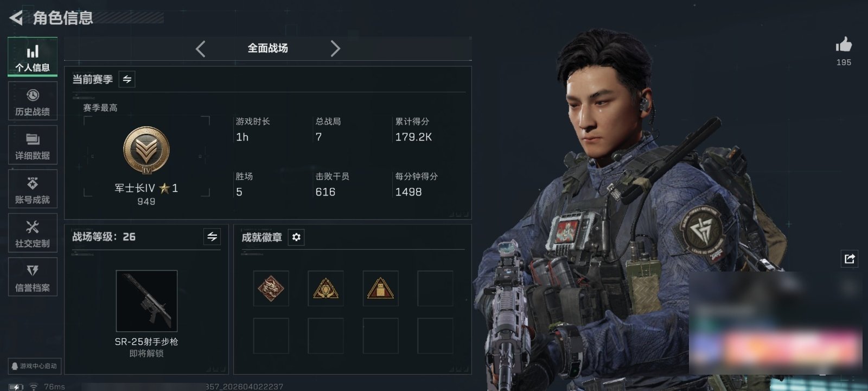Open 信誉档案 from the sidebar
Viewport: 868px width, 391px height.
tap(33, 277)
